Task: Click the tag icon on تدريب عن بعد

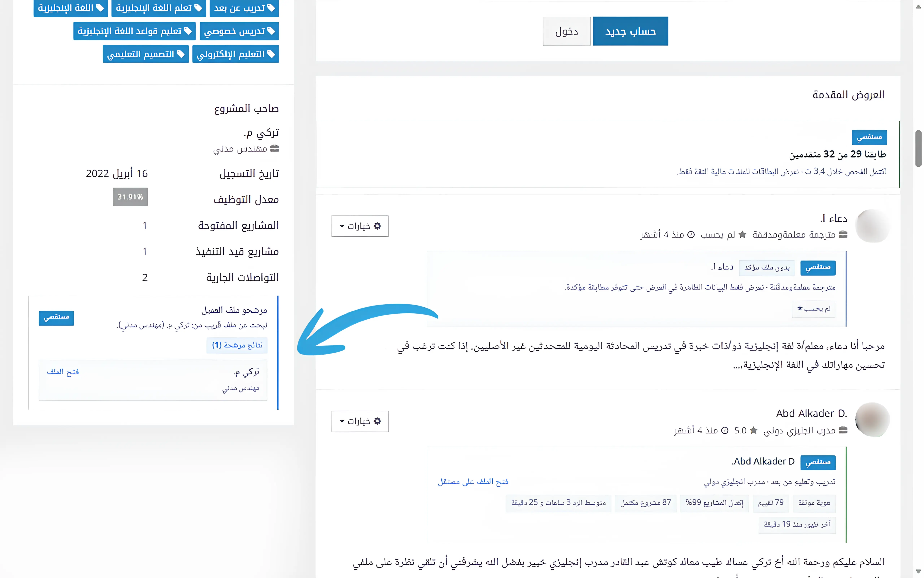Action: [x=271, y=8]
